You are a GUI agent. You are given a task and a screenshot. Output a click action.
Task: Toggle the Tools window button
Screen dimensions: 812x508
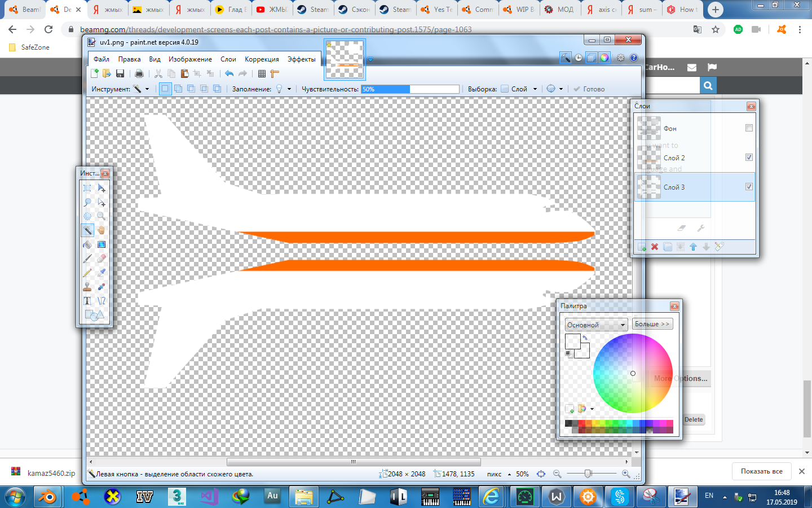click(565, 58)
